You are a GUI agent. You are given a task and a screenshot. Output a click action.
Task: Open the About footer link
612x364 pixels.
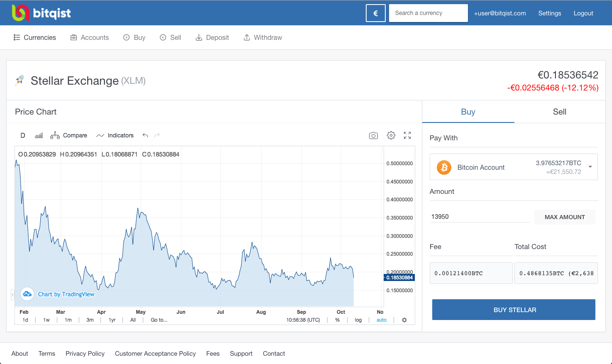point(20,354)
